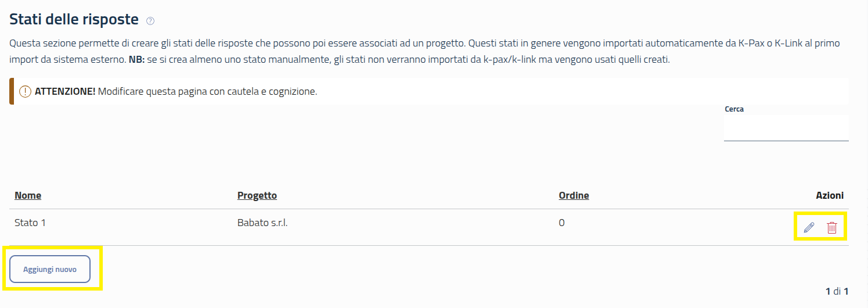Click the Stati delle risposte page title
The image size is (868, 308).
[74, 19]
